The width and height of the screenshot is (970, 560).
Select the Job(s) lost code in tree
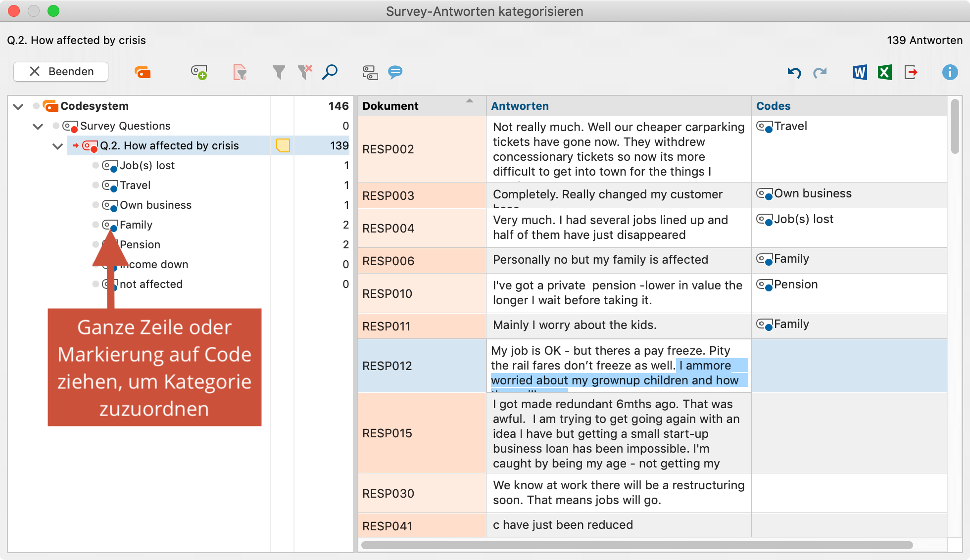[147, 165]
